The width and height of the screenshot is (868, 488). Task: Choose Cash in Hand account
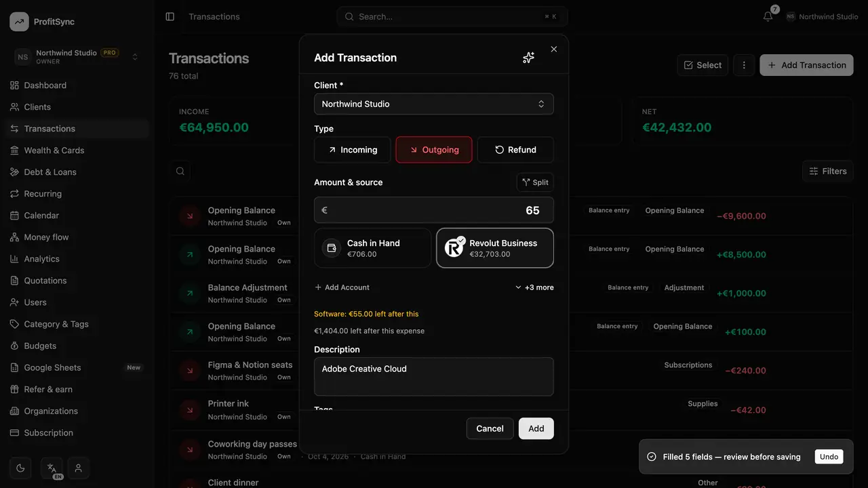click(373, 248)
